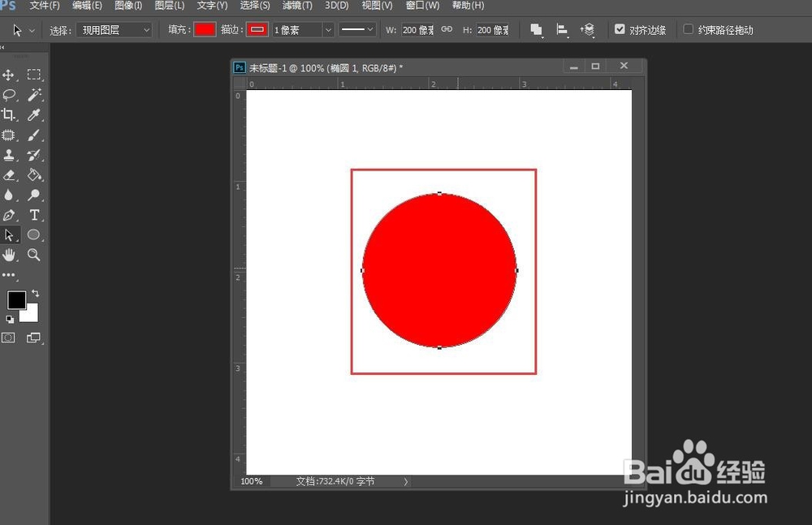The image size is (812, 525).
Task: Click the black foreground color swatch
Action: 16,299
